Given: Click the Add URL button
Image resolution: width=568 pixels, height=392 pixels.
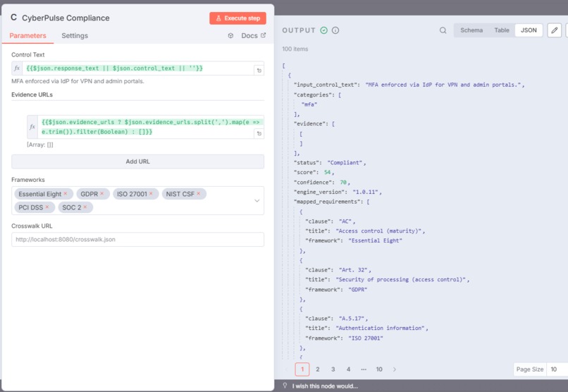Looking at the screenshot, I should pos(137,161).
